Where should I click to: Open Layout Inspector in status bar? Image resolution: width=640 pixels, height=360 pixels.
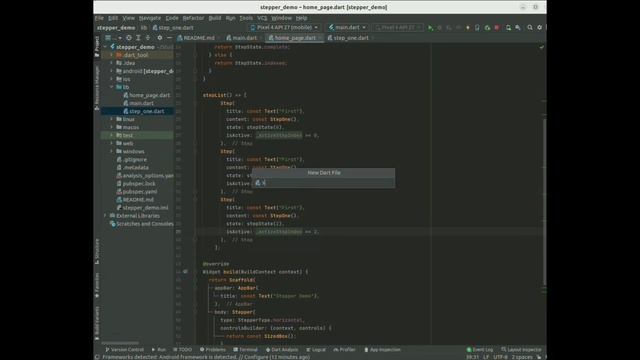pos(521,350)
